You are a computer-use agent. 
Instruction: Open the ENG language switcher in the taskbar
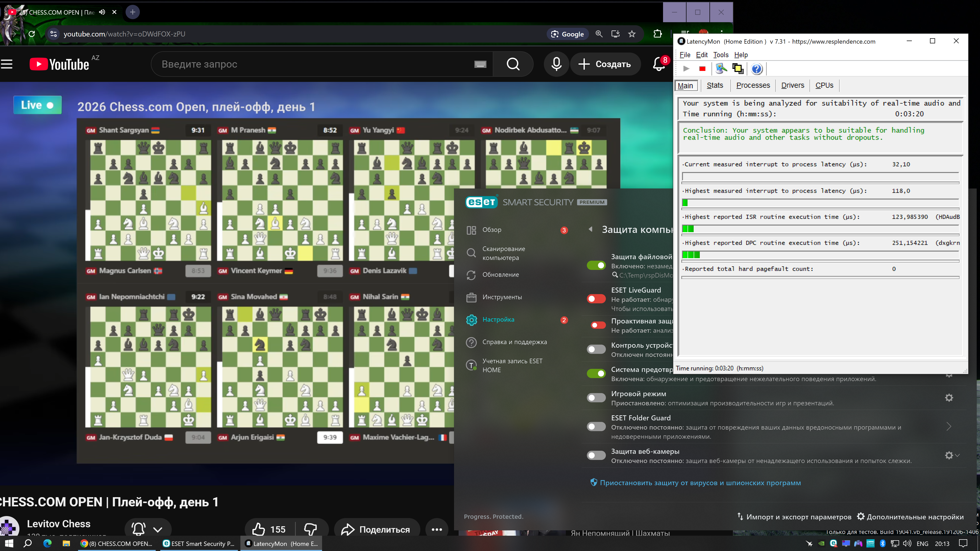point(923,544)
